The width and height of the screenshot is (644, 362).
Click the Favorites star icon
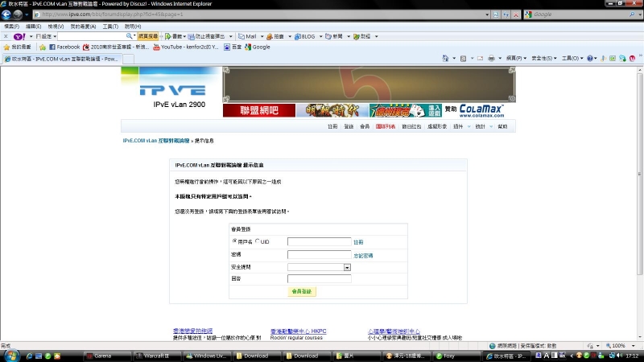[6, 47]
